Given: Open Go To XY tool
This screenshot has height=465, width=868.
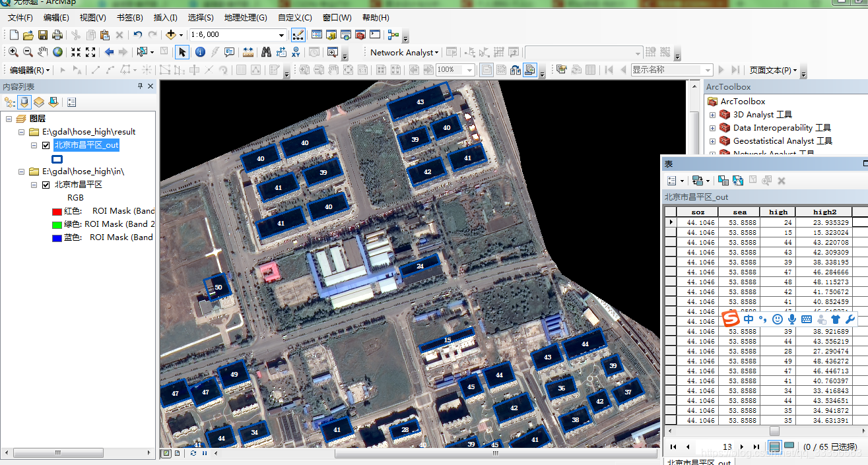Looking at the screenshot, I should click(296, 52).
